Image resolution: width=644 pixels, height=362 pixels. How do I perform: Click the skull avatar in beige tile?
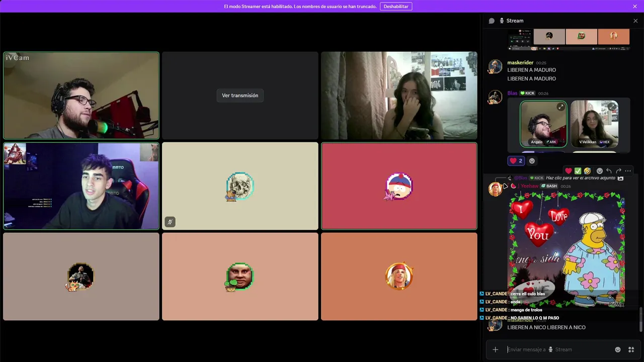[240, 186]
